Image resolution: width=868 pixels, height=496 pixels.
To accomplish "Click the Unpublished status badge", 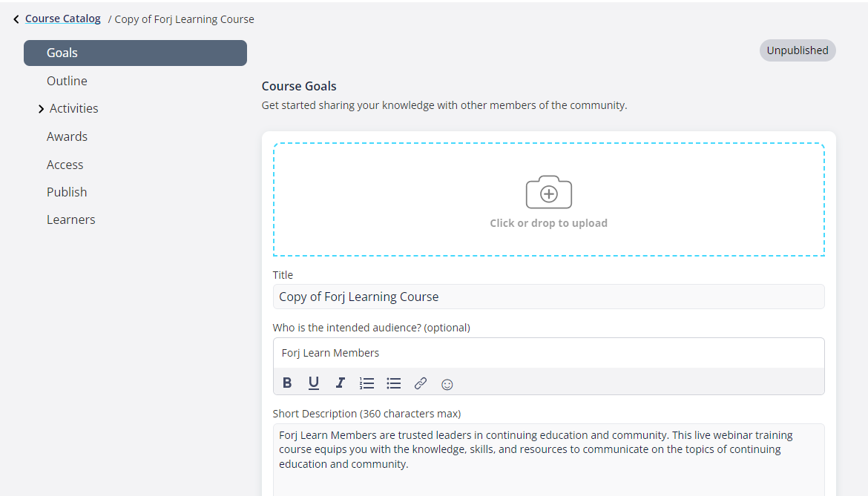I will coord(797,50).
